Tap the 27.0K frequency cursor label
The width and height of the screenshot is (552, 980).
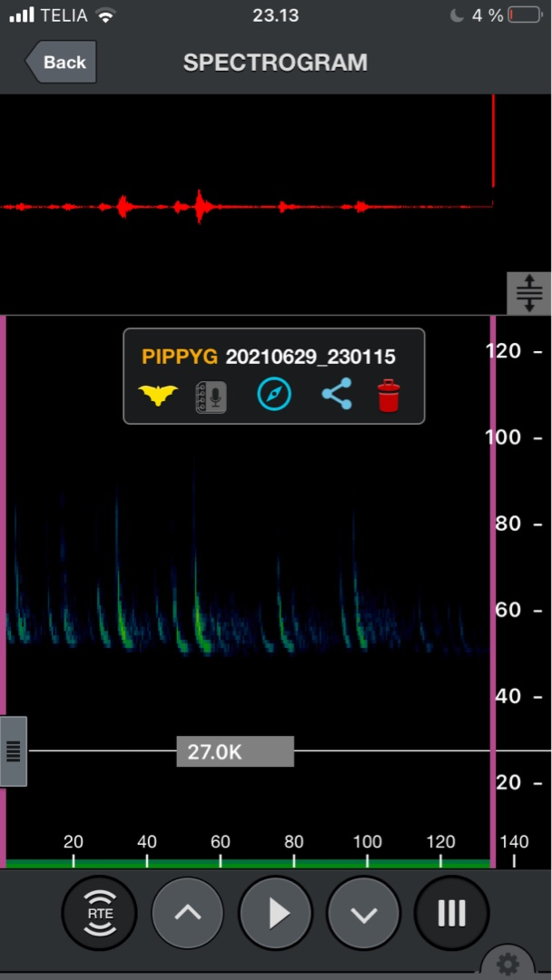click(x=235, y=751)
